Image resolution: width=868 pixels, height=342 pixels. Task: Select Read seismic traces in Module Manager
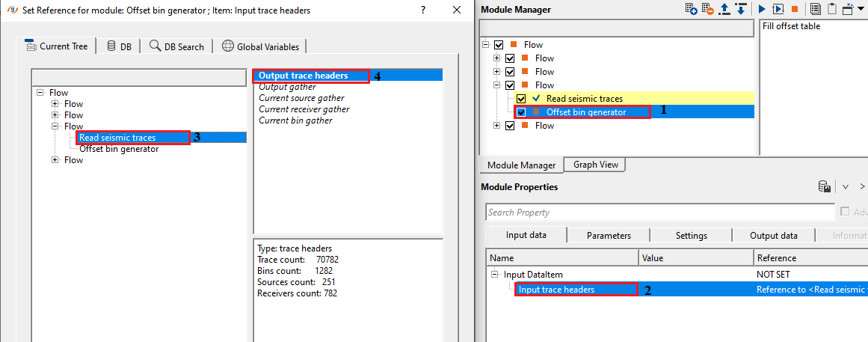[585, 98]
